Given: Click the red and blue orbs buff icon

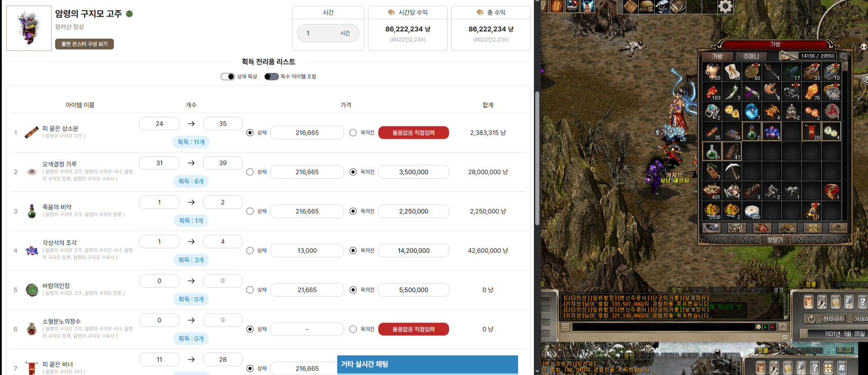Looking at the screenshot, I should coord(572,6).
